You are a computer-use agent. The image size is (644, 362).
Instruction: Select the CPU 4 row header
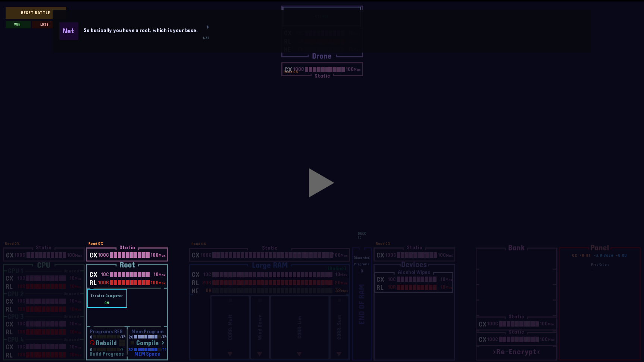click(16, 340)
